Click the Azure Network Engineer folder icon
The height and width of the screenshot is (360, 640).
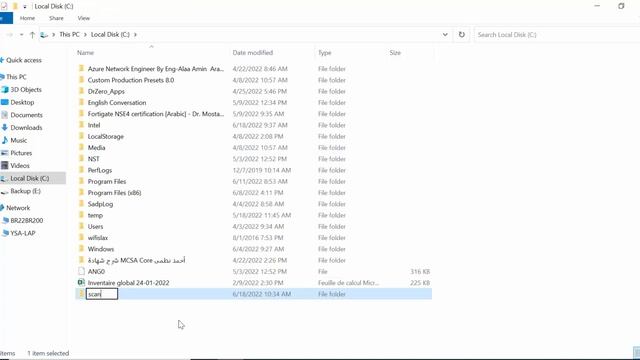81,68
